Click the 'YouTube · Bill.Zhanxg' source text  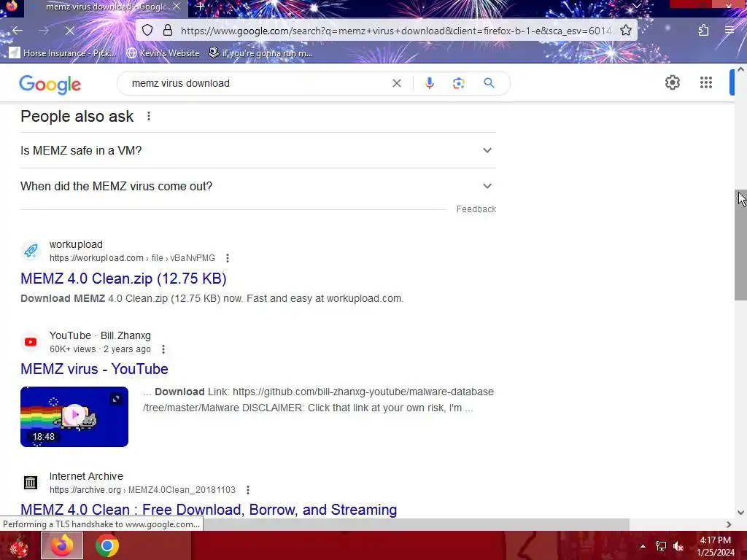[x=100, y=335]
